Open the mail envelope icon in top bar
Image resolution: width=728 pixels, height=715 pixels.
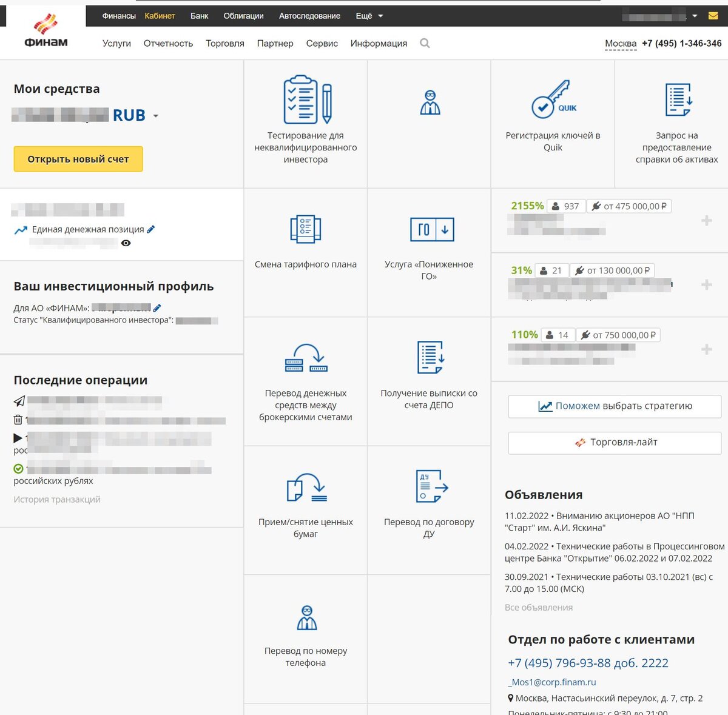(713, 16)
